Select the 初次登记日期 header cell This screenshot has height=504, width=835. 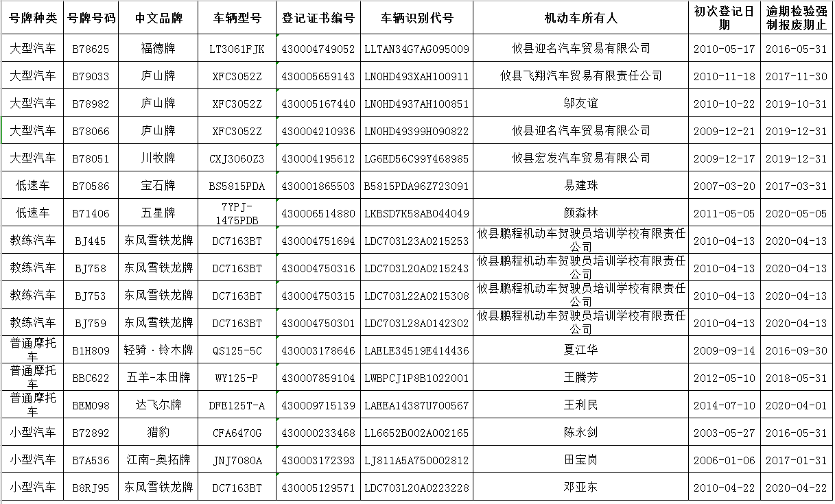(725, 19)
